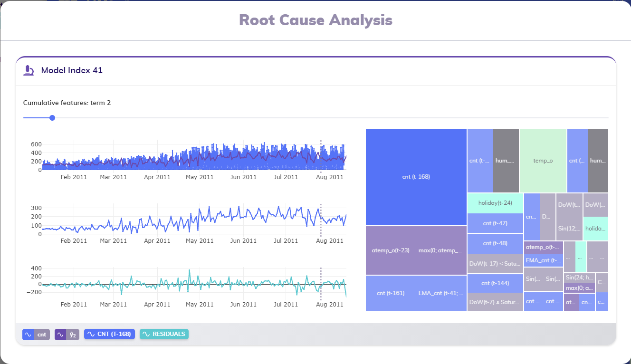Toggle the CNT (T-168) legend series
Screen dimensions: 631x364
[x=109, y=334]
